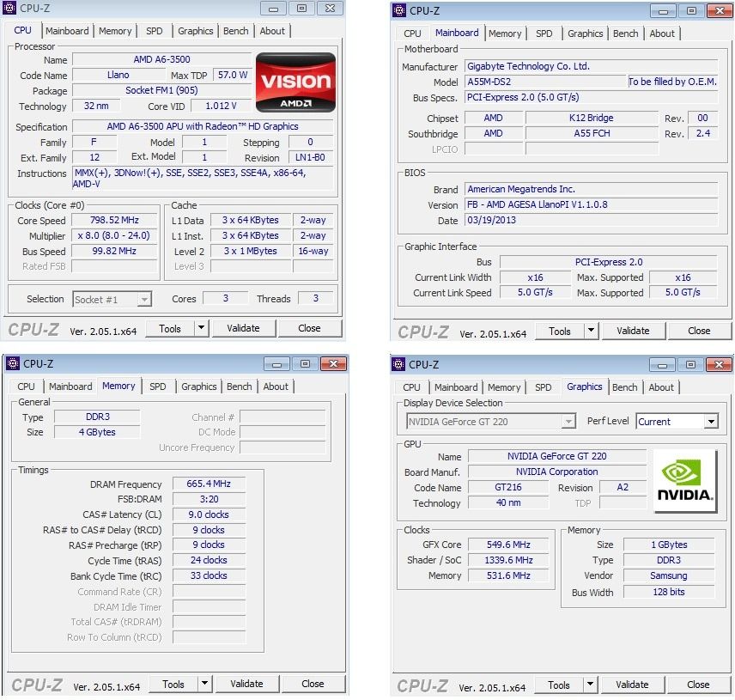Image resolution: width=735 pixels, height=700 pixels.
Task: Open the Memory tab in the CPU window
Action: click(x=115, y=31)
